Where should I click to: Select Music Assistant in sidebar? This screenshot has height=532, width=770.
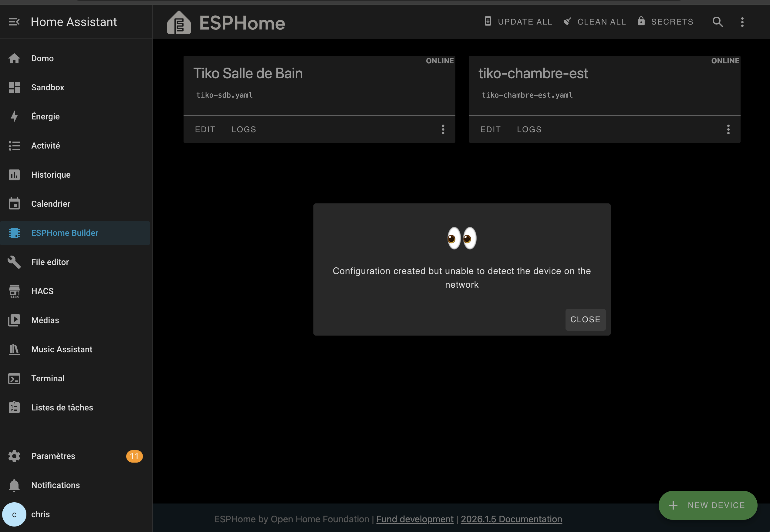point(62,349)
